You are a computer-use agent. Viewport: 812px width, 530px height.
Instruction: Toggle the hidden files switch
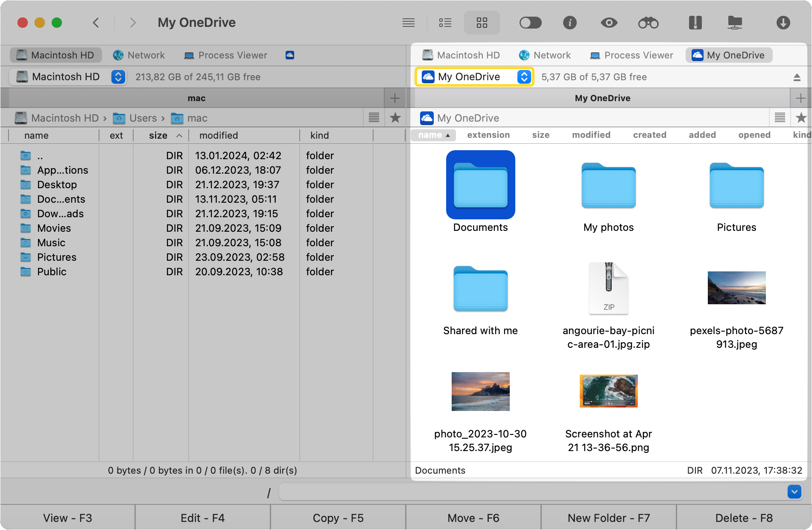click(530, 23)
